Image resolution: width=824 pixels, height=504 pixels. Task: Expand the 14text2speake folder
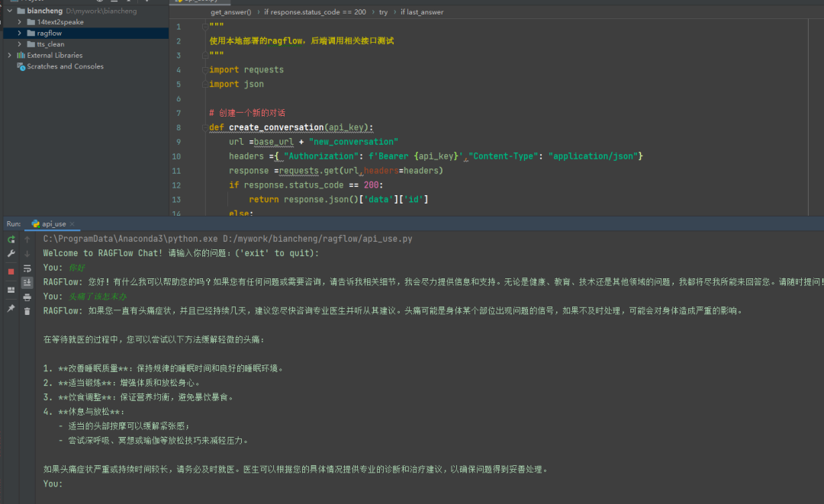(x=19, y=22)
